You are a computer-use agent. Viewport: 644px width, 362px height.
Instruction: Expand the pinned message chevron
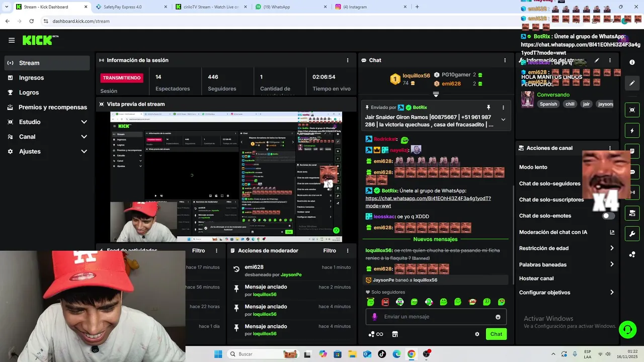click(x=503, y=120)
